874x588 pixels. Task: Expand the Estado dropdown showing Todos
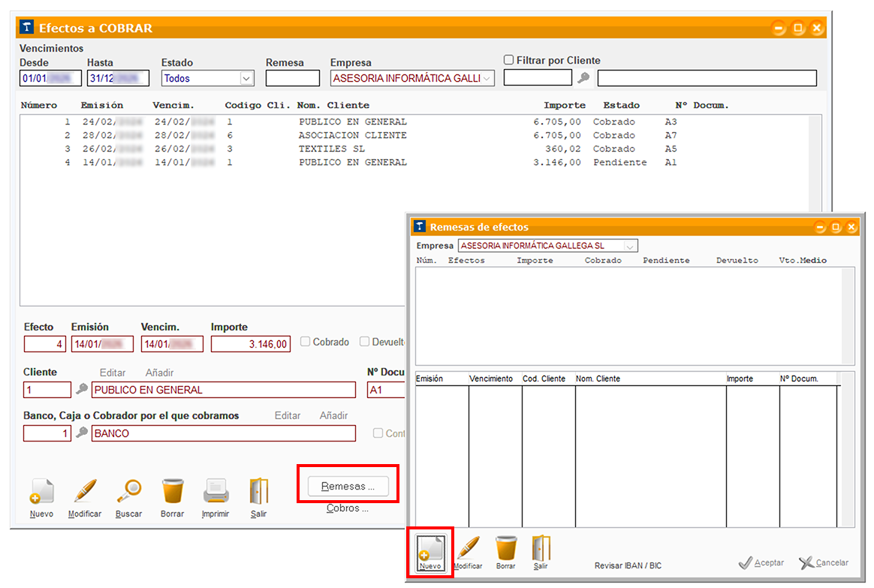[x=246, y=78]
